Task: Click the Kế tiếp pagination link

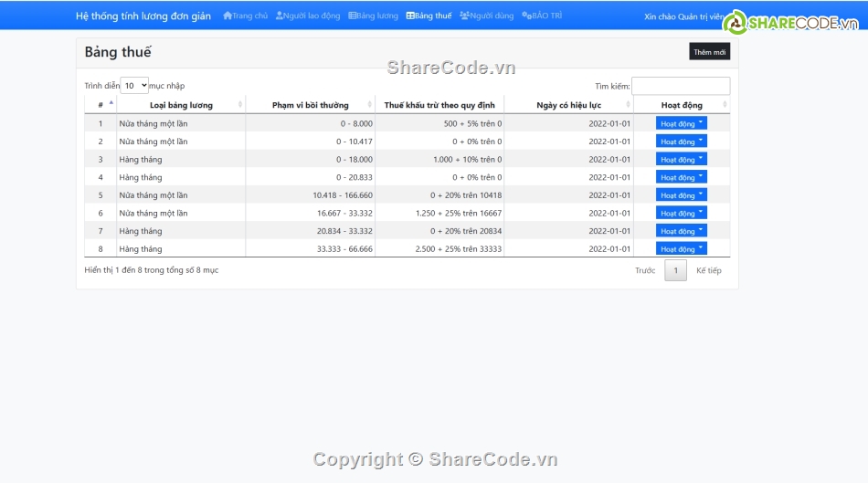Action: click(708, 270)
